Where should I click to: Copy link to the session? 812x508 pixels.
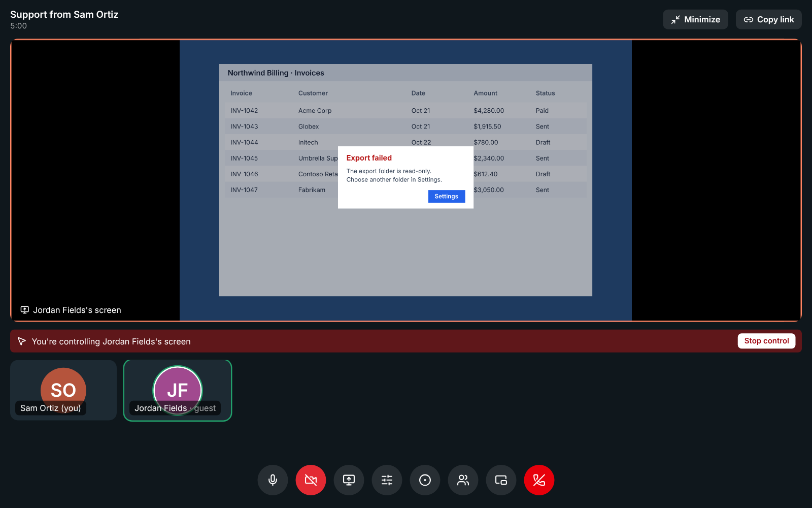tap(769, 19)
